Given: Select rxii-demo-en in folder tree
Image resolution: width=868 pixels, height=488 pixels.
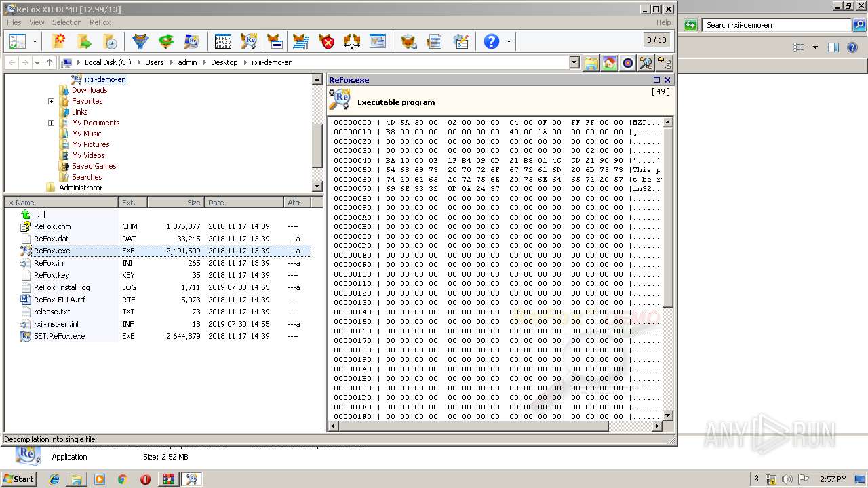Looking at the screenshot, I should (x=105, y=79).
